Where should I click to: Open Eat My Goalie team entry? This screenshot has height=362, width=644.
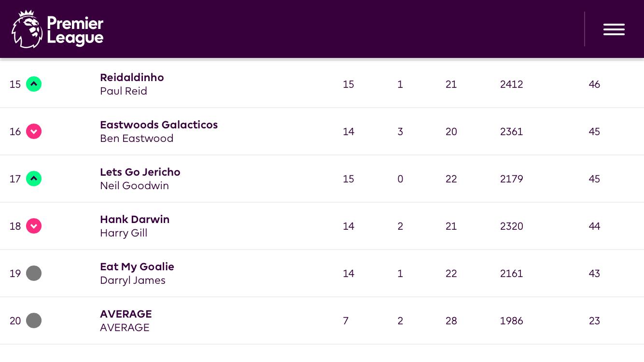point(137,266)
